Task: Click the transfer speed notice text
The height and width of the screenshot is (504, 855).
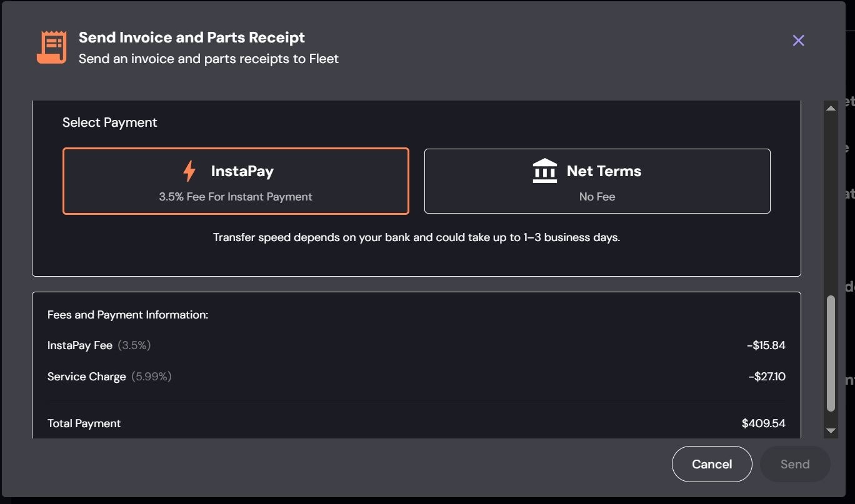Action: pyautogui.click(x=416, y=237)
